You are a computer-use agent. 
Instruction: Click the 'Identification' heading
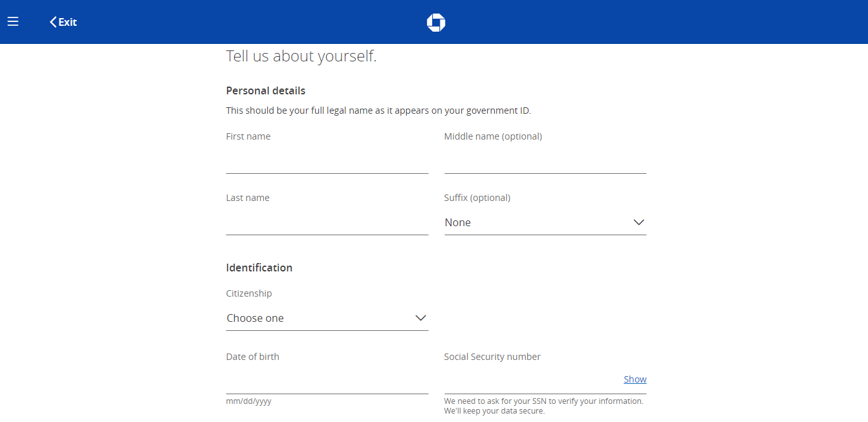click(259, 268)
